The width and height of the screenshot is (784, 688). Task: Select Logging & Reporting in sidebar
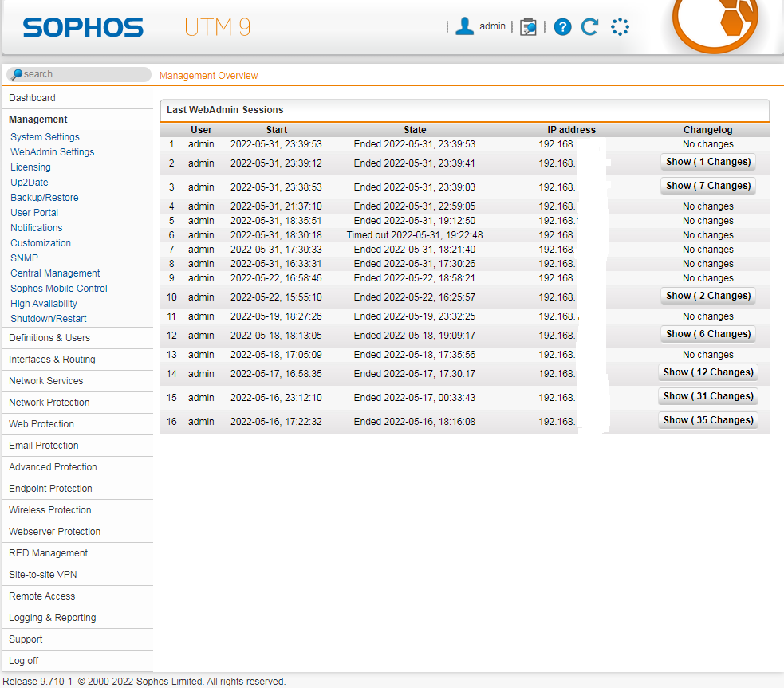tap(53, 618)
